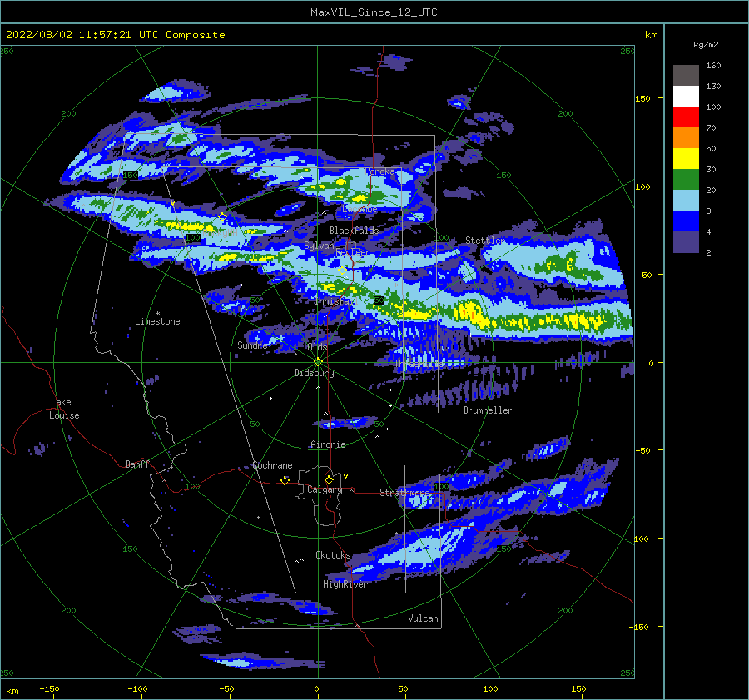Screen dimensions: 749x700
Task: Click the Calgary city label
Action: coord(325,489)
